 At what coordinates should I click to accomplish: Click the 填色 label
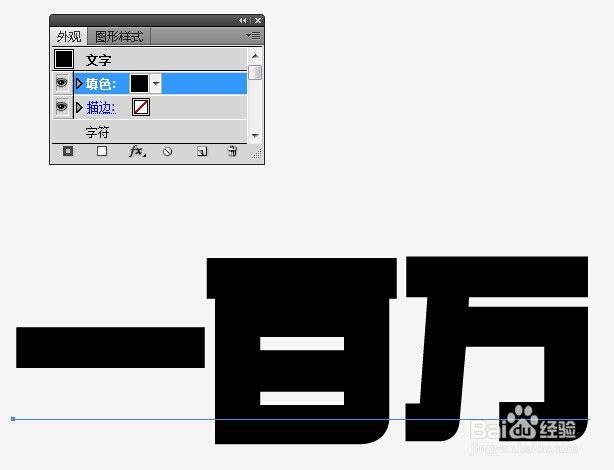click(x=101, y=83)
